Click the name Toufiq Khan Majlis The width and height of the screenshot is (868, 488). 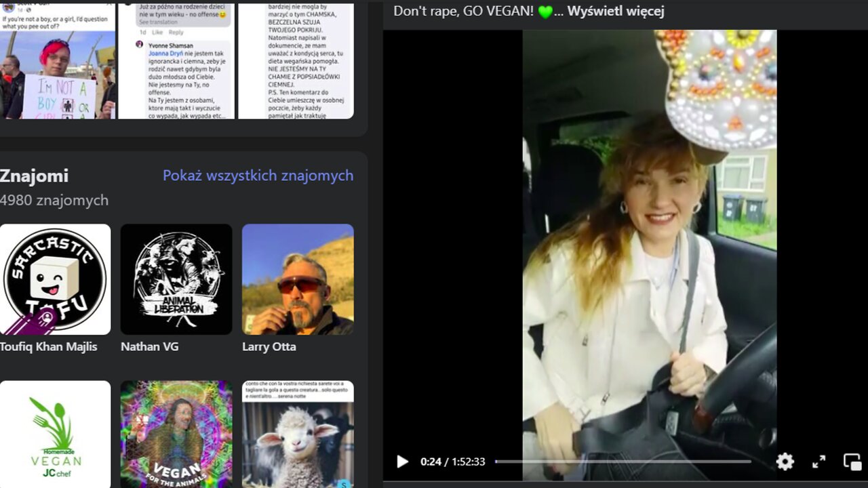[x=49, y=346]
